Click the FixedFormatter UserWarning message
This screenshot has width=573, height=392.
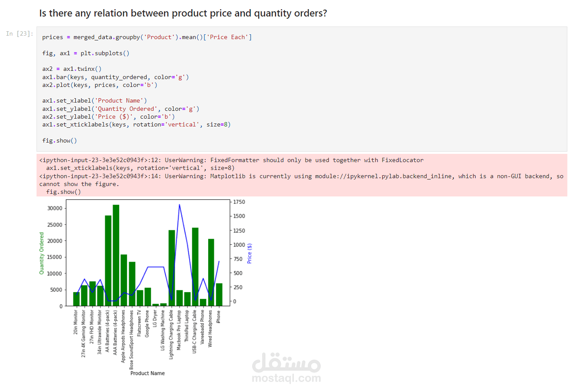point(231,160)
